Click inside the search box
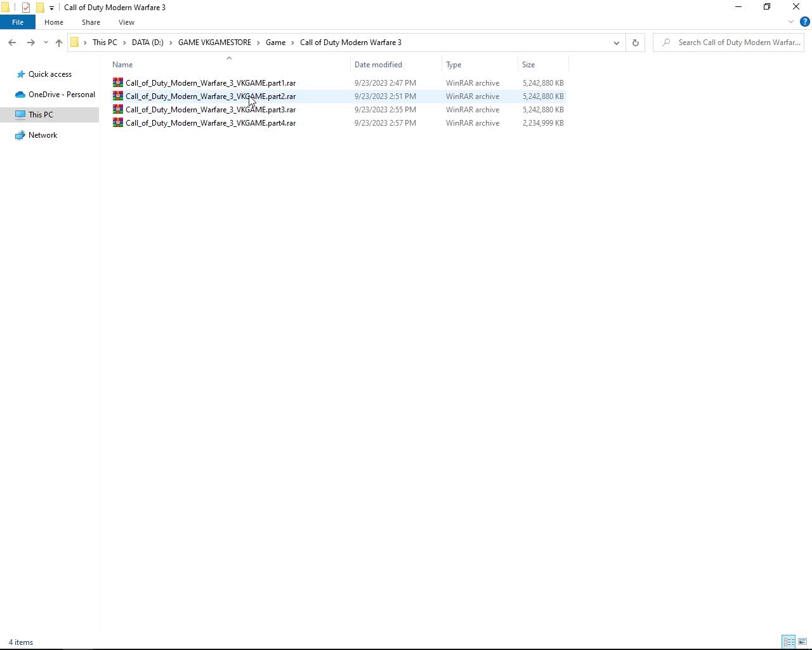The width and height of the screenshot is (812, 650). click(730, 42)
